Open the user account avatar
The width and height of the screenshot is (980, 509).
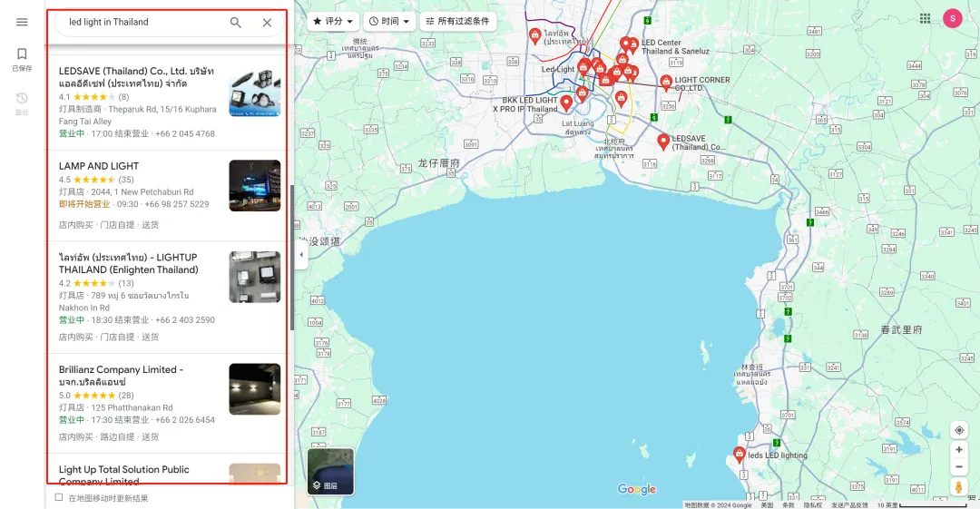pos(952,18)
